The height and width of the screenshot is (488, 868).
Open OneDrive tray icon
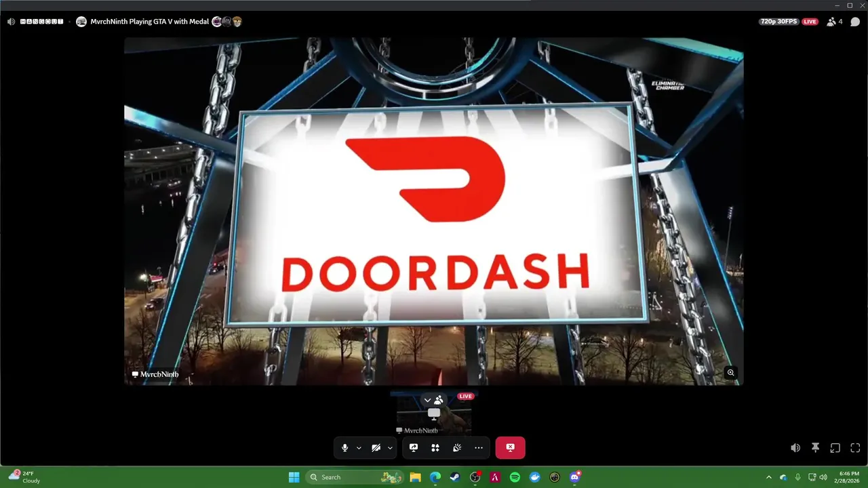[783, 477]
